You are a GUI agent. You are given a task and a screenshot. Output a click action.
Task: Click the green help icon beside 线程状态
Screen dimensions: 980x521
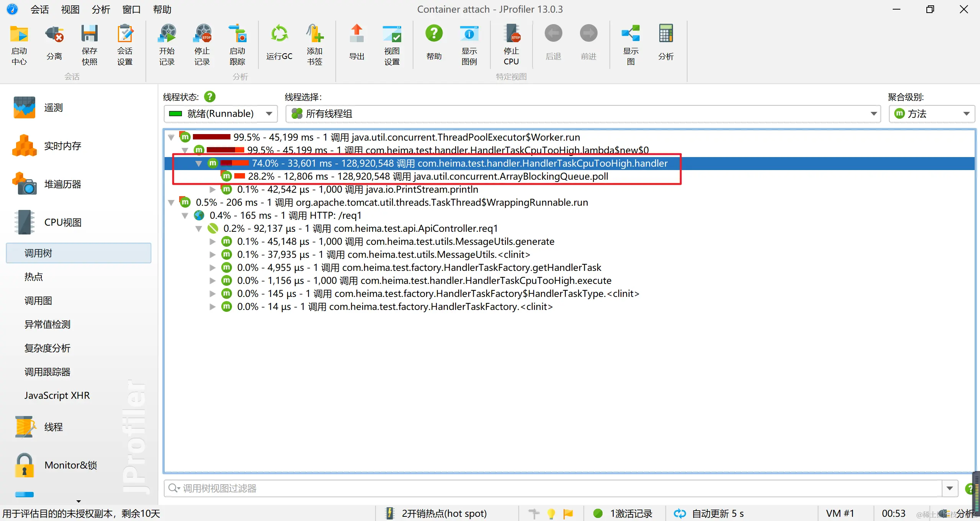coord(210,97)
